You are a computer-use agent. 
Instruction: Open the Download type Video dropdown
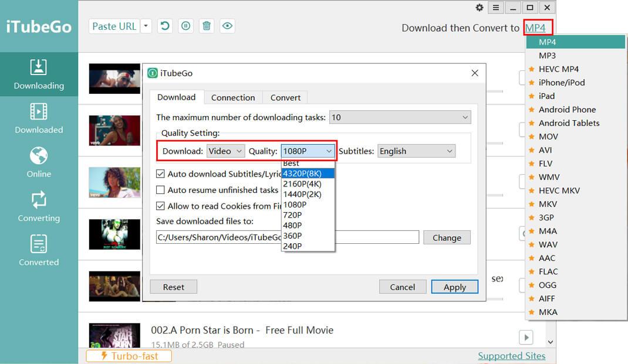[225, 151]
